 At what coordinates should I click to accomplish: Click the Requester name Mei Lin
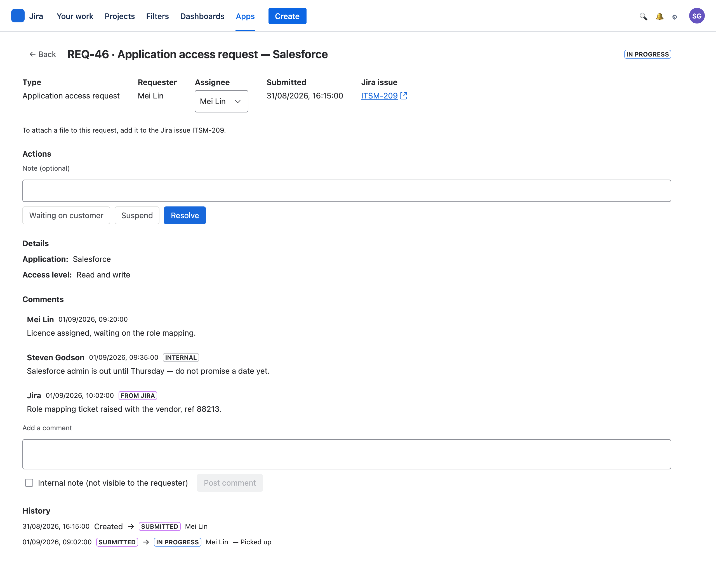point(150,96)
